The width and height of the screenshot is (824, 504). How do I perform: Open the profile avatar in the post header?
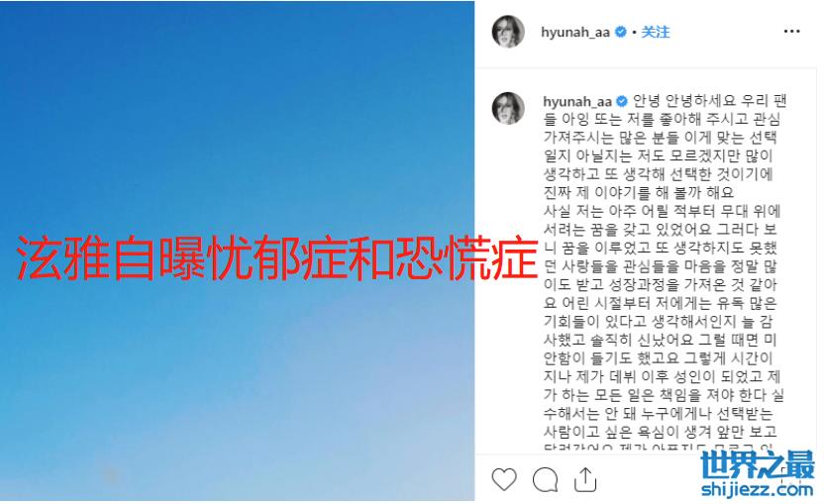coord(508,32)
